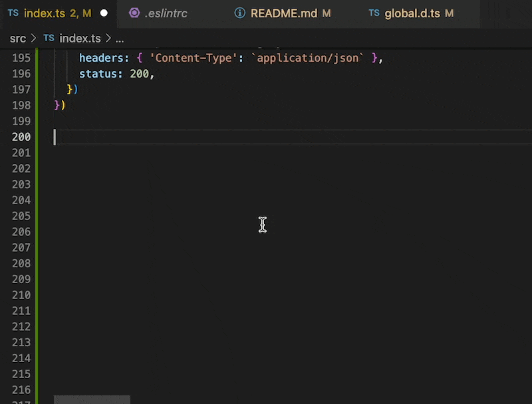Switch to the index.ts editor tab
This screenshot has width=532, height=404.
(58, 13)
